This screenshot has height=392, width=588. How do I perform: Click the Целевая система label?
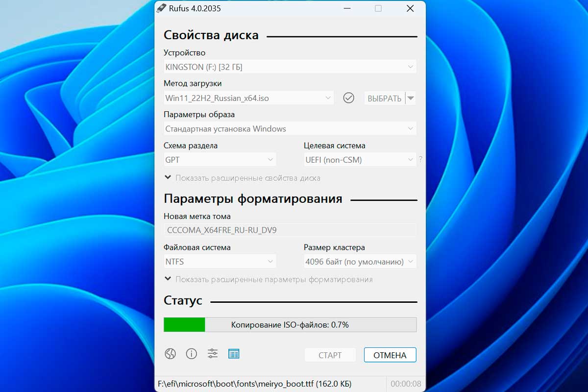tap(335, 146)
